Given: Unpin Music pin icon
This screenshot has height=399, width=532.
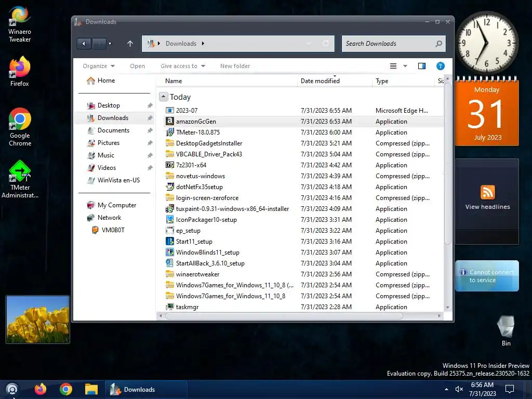Looking at the screenshot, I should click(x=150, y=155).
